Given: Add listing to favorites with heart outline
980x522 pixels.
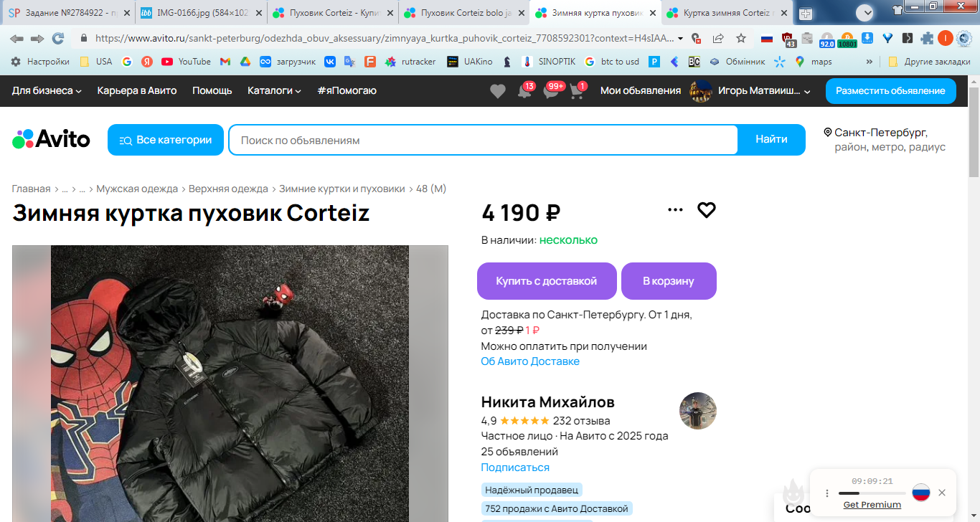Looking at the screenshot, I should click(707, 210).
